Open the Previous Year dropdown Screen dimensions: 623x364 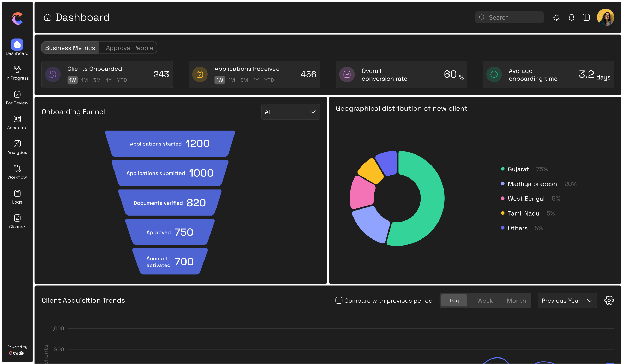567,301
